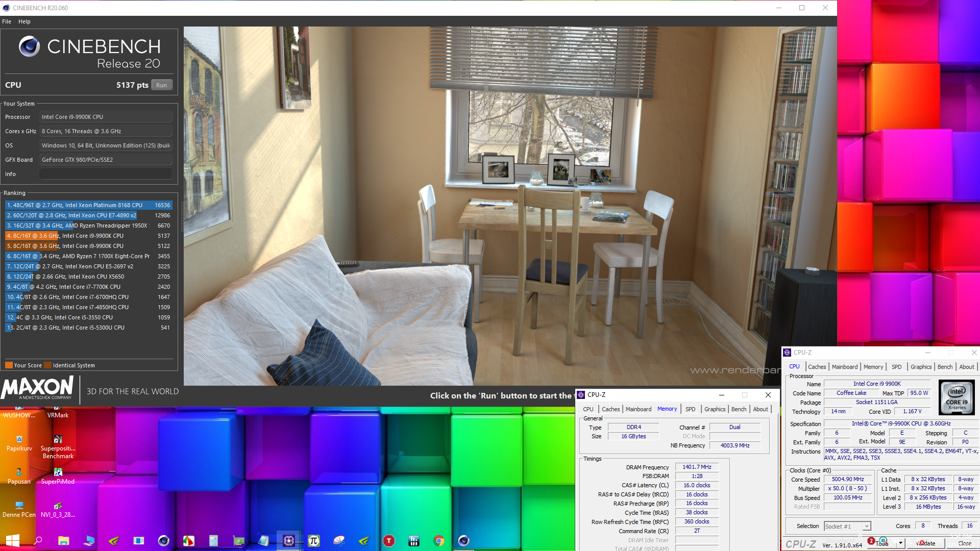The image size is (980, 551).
Task: Open Caches tab in right CPU-Z processor window
Action: point(817,367)
